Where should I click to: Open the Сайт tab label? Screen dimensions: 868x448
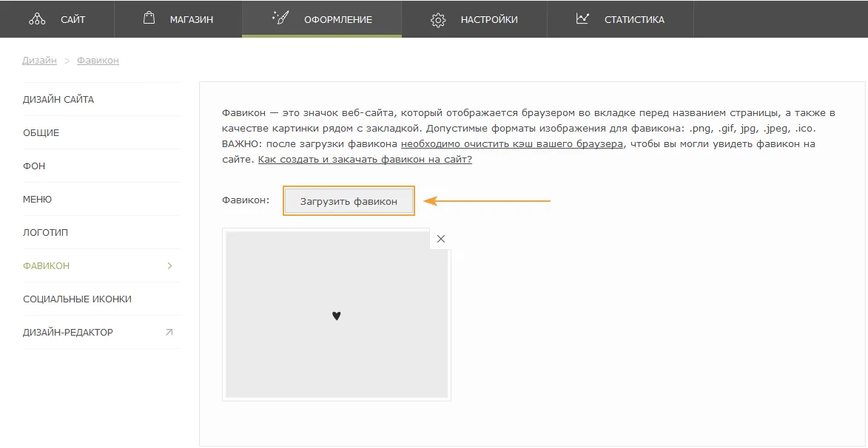point(73,20)
